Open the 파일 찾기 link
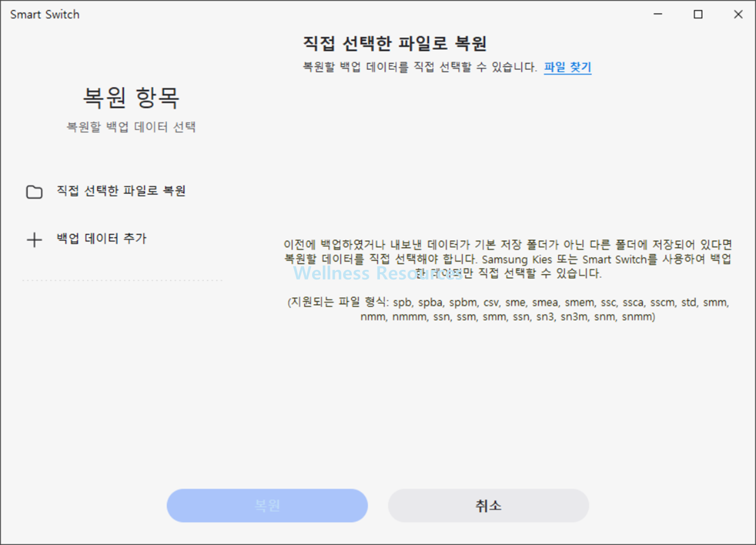756x545 pixels. click(567, 67)
